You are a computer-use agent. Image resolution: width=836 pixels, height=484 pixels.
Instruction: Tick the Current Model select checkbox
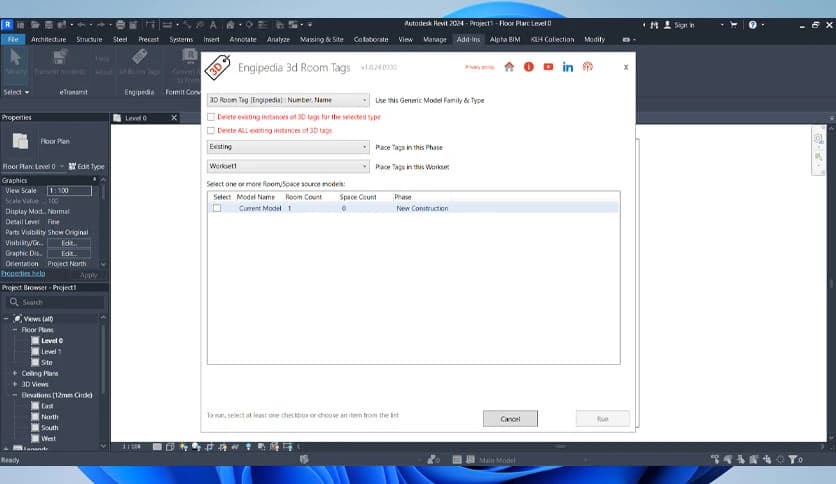coord(217,208)
